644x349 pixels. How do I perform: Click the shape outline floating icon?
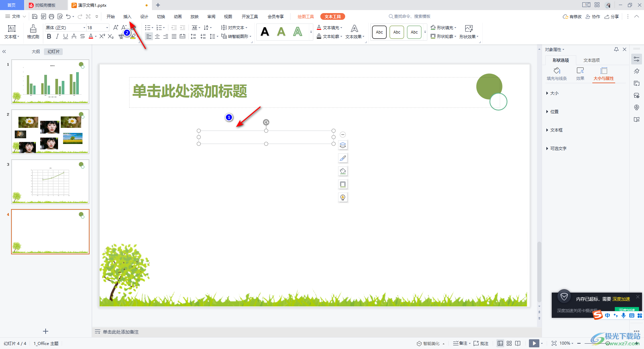[343, 185]
